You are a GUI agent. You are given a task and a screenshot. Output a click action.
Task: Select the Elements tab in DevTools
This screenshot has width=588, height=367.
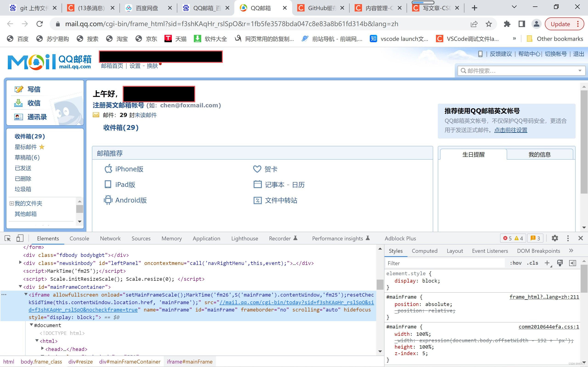click(48, 238)
